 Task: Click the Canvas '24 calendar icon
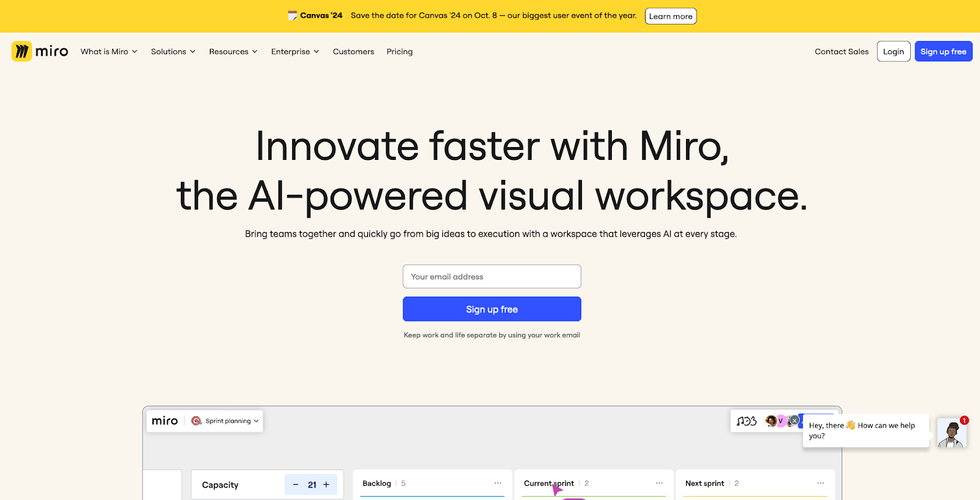pyautogui.click(x=293, y=15)
